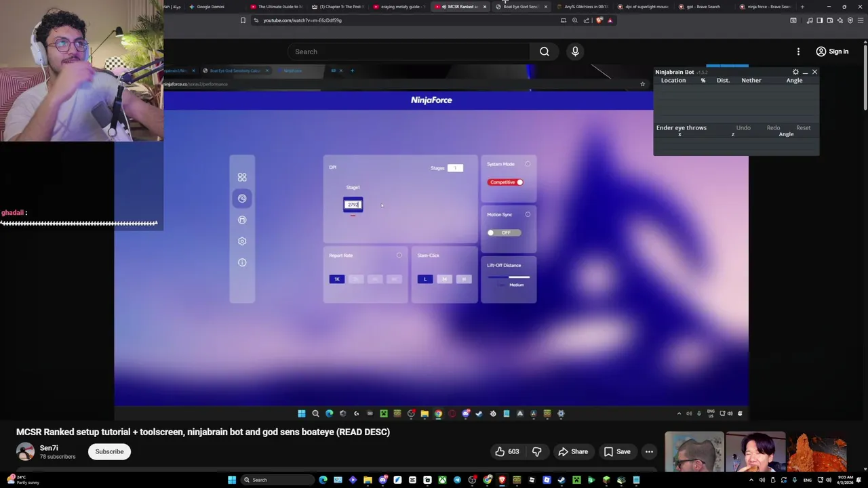Dislike the video
This screenshot has height=488, width=868.
coord(536,451)
